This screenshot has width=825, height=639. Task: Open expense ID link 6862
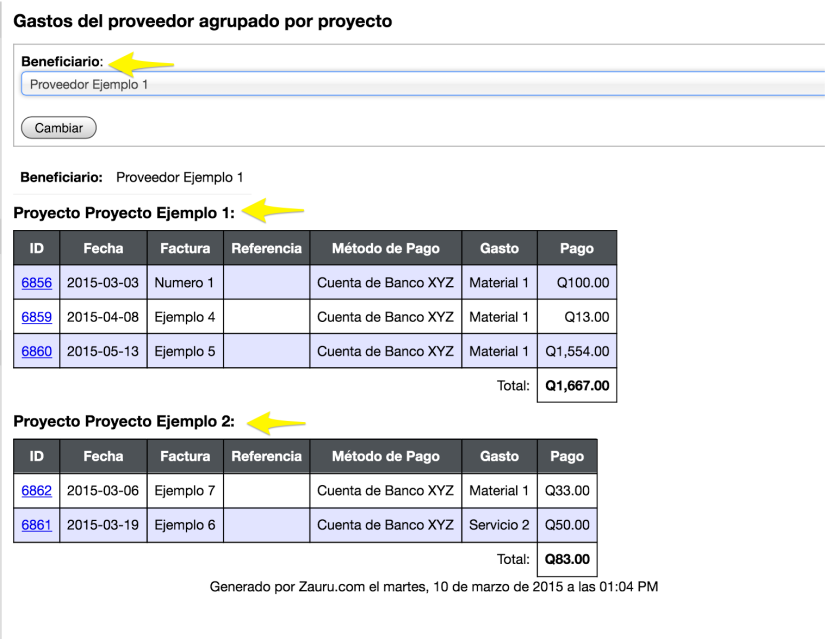coord(37,491)
